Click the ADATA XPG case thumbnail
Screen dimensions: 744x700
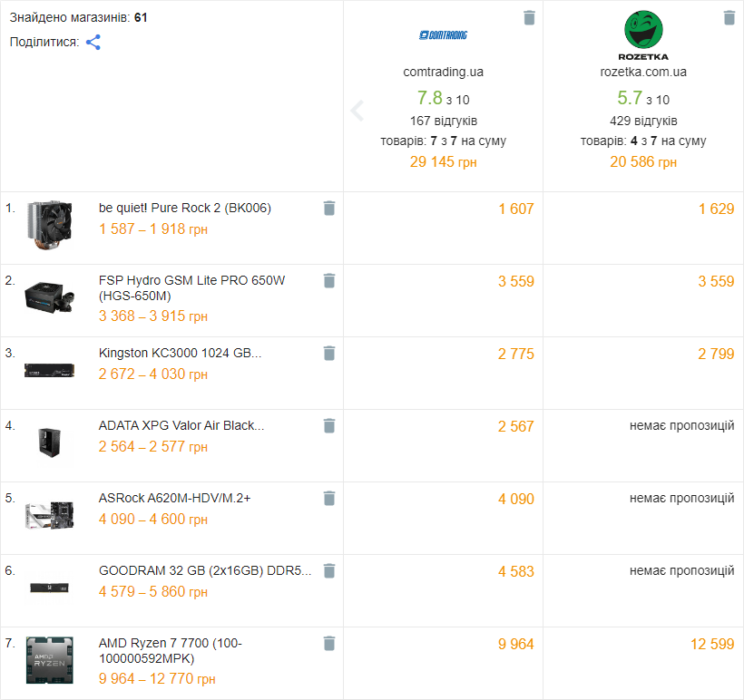pos(49,442)
